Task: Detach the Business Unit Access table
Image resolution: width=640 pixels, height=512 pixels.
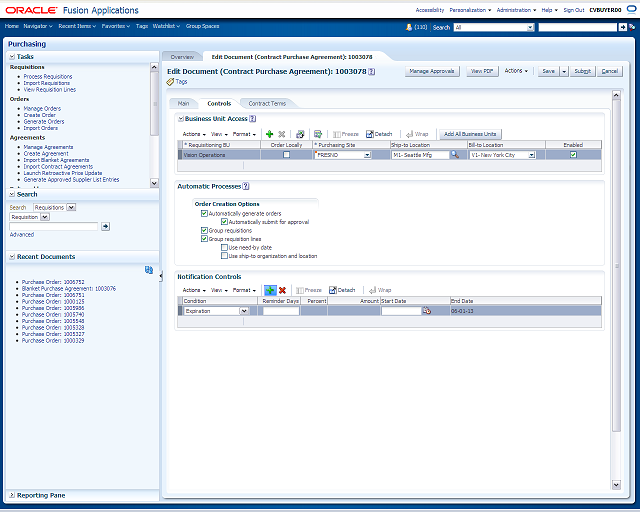Action: click(379, 134)
